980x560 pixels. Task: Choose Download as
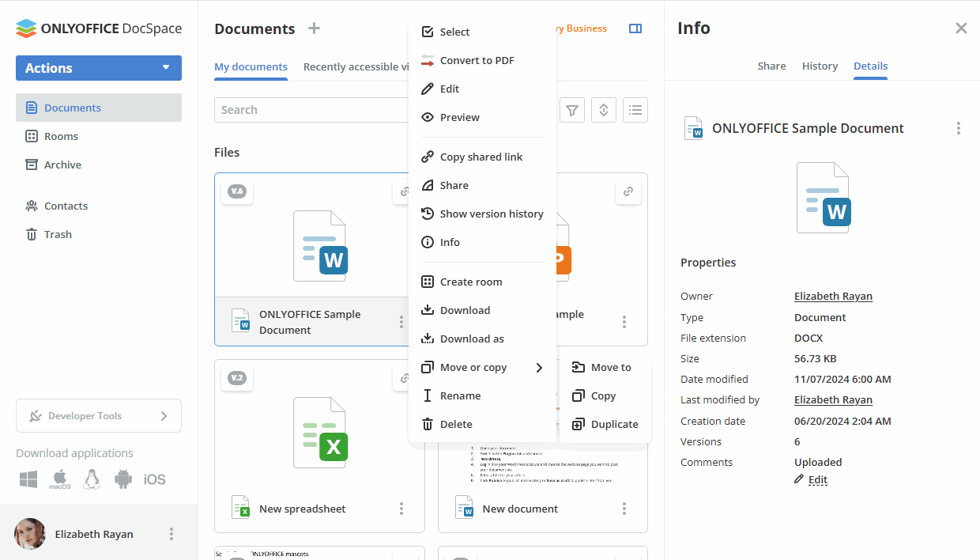[482, 339]
